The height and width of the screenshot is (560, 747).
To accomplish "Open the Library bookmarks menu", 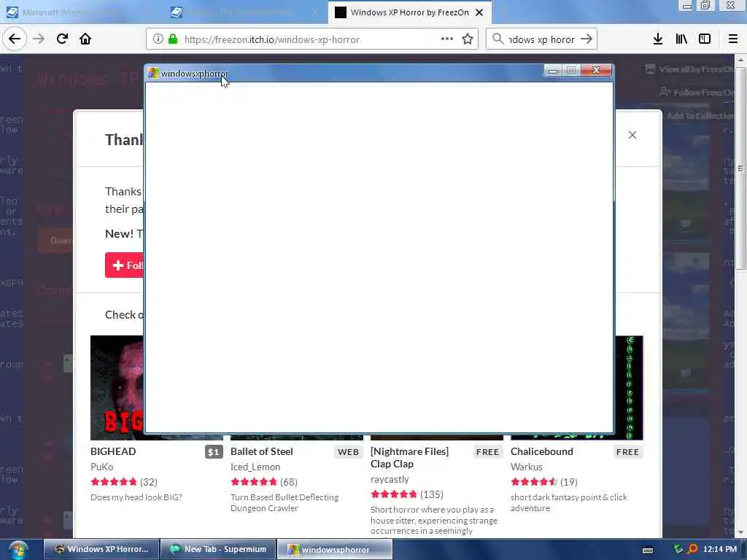I will point(681,39).
